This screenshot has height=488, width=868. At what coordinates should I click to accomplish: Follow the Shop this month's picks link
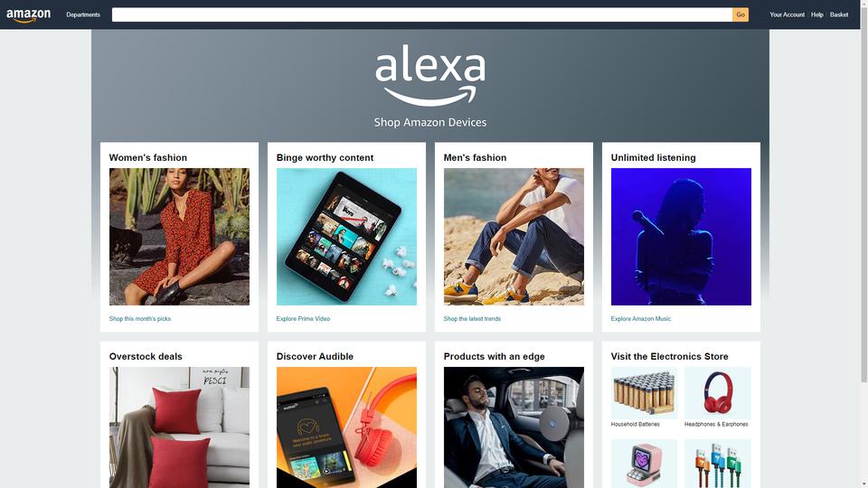[x=140, y=319]
